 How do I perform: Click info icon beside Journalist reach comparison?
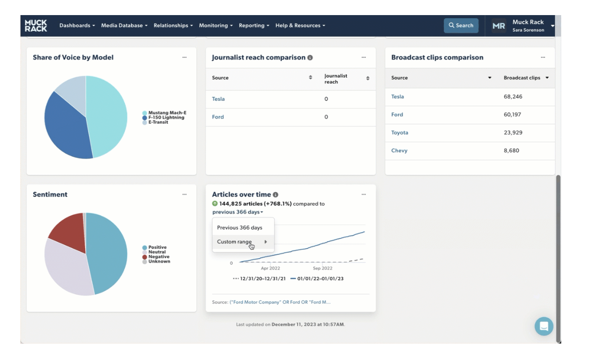(x=310, y=58)
